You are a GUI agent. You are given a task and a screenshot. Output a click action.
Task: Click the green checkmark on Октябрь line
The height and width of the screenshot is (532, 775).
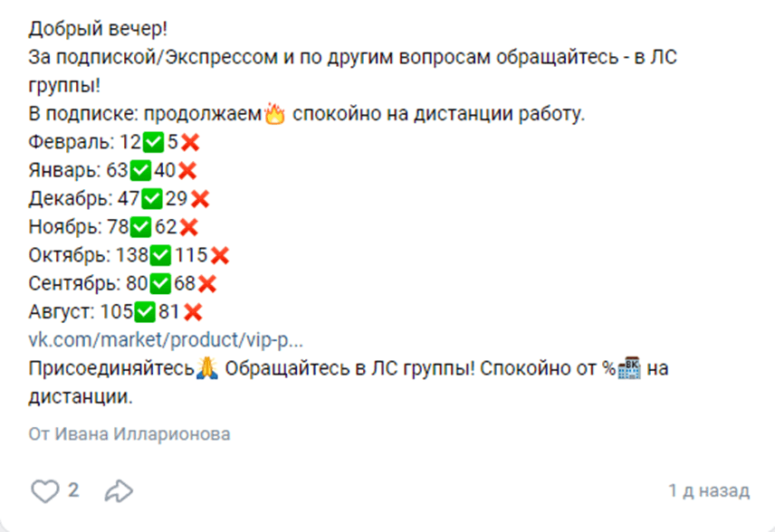tap(160, 256)
